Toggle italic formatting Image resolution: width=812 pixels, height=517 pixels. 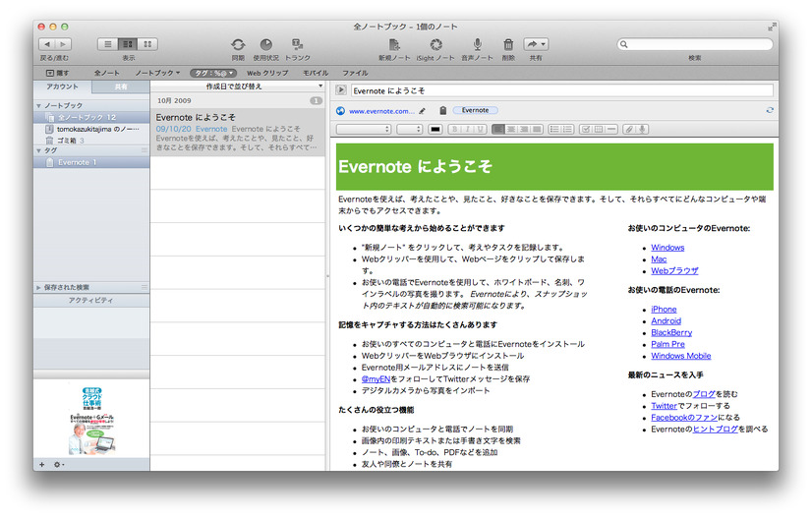point(467,130)
